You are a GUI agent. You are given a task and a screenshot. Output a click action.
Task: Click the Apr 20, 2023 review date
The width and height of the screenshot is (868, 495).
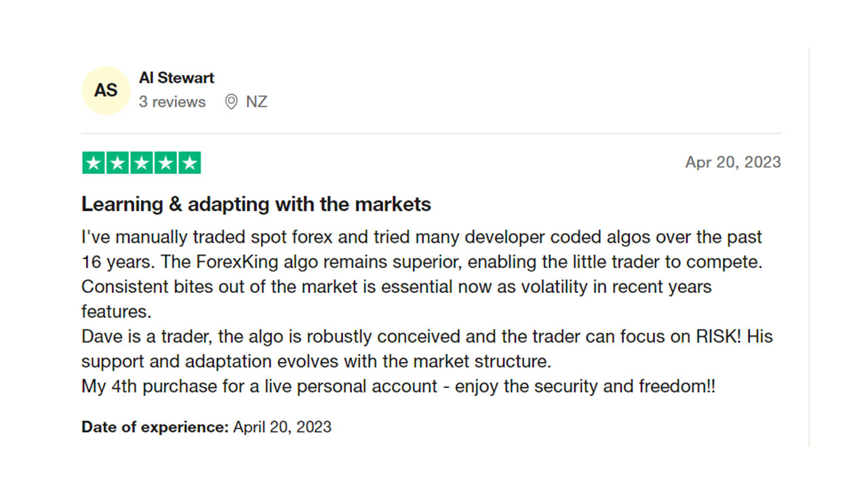[733, 162]
